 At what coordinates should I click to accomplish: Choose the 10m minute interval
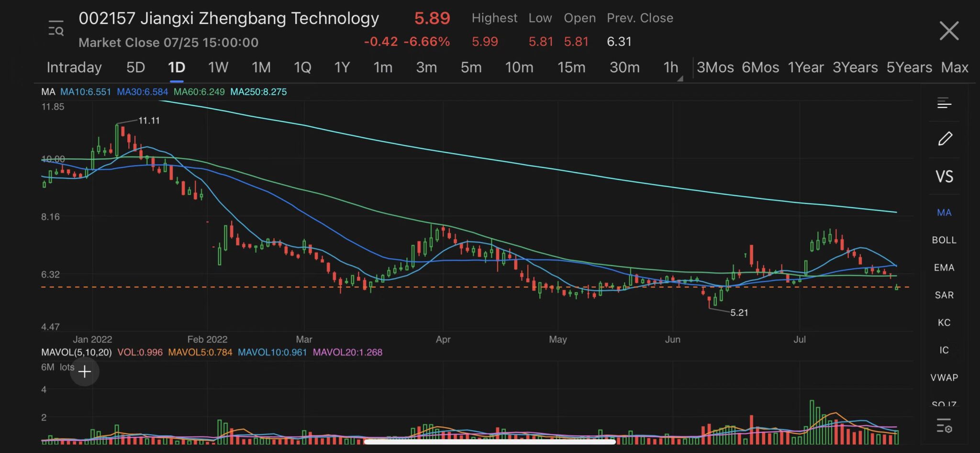click(519, 67)
